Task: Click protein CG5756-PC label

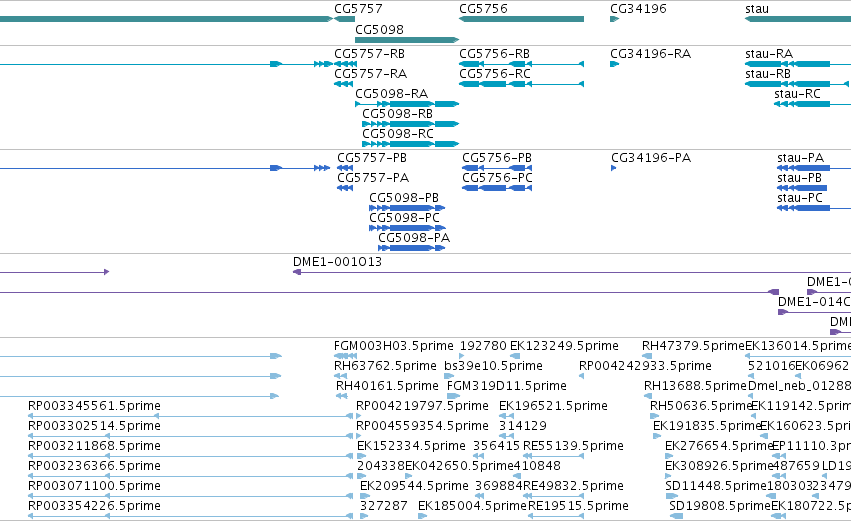Action: 497,178
